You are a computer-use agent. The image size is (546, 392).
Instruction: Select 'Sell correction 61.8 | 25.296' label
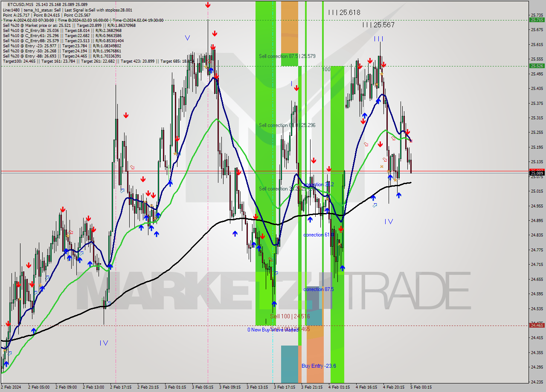(287, 125)
